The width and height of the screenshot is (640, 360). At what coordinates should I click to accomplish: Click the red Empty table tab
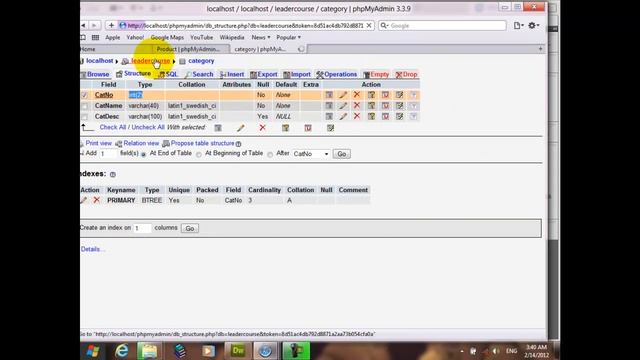[376, 74]
